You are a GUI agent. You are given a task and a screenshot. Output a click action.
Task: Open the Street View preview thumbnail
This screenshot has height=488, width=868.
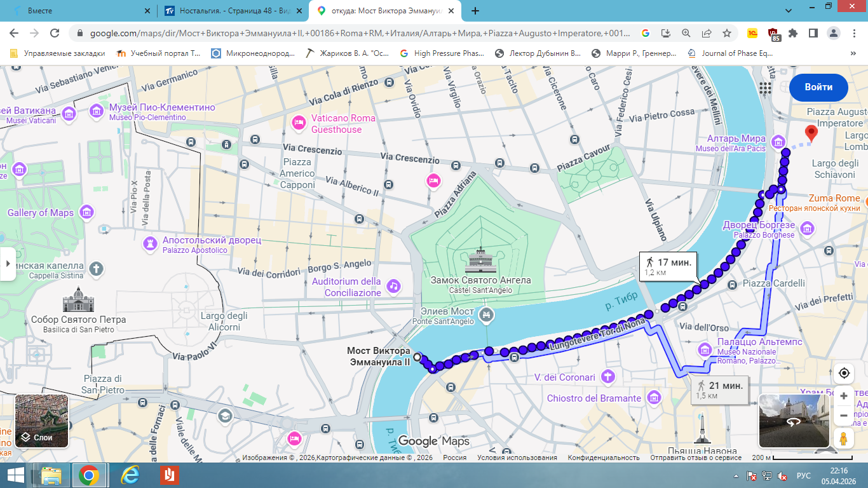tap(794, 421)
